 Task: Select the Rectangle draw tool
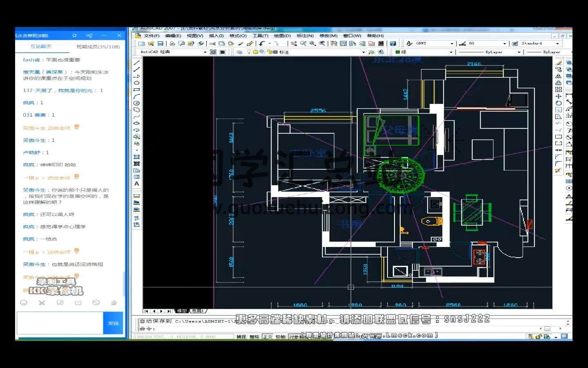137,90
